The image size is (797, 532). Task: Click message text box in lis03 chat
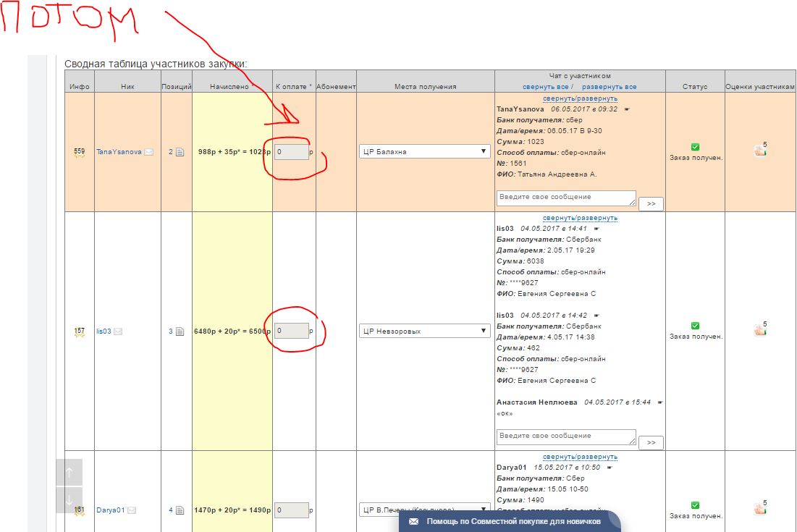coord(565,436)
